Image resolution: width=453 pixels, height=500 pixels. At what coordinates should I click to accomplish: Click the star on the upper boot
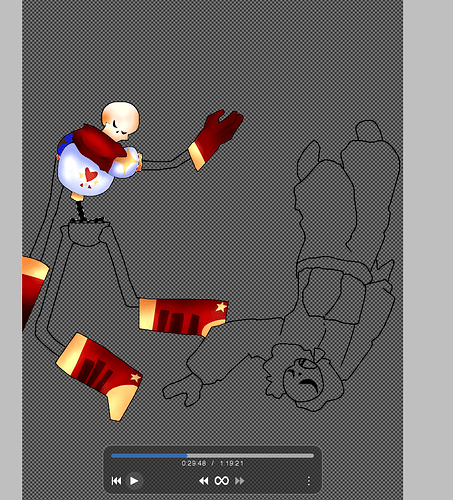pos(221,307)
